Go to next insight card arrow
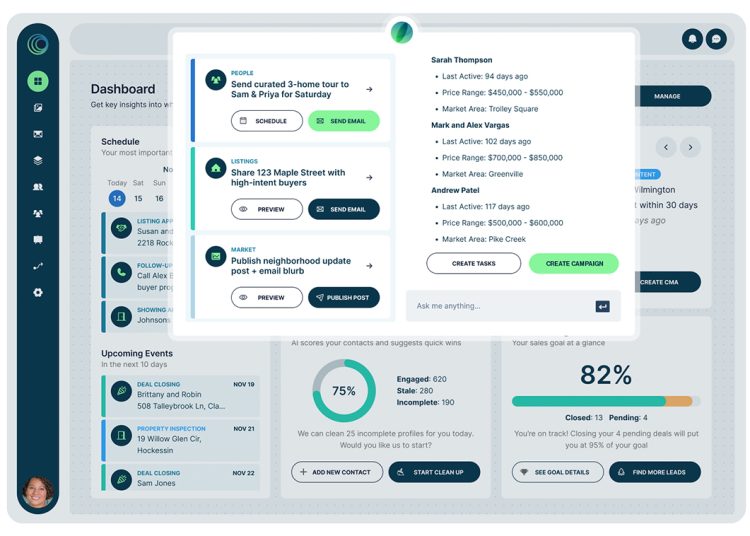This screenshot has height=536, width=750. (x=690, y=147)
